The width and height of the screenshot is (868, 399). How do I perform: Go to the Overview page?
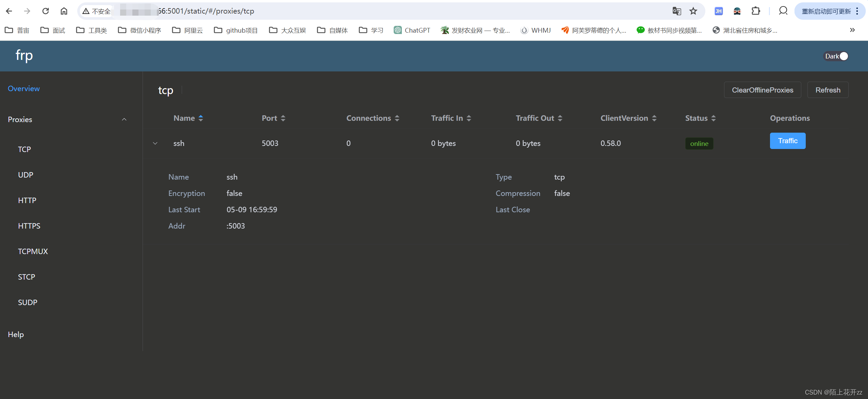pos(24,88)
